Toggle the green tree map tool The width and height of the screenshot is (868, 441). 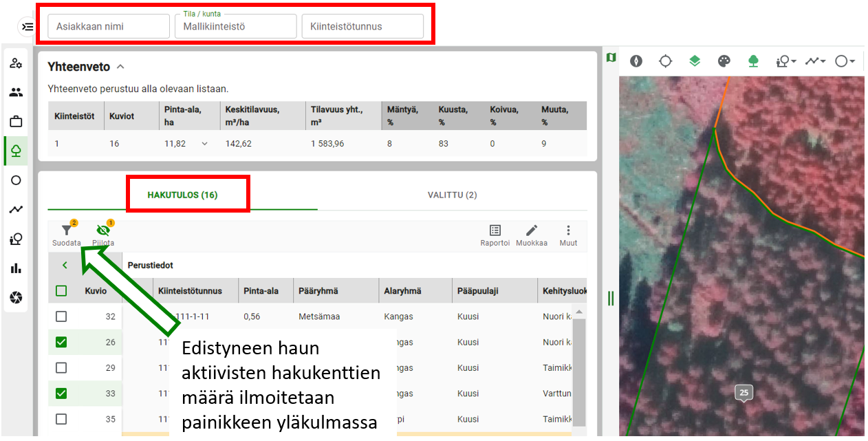coord(753,61)
